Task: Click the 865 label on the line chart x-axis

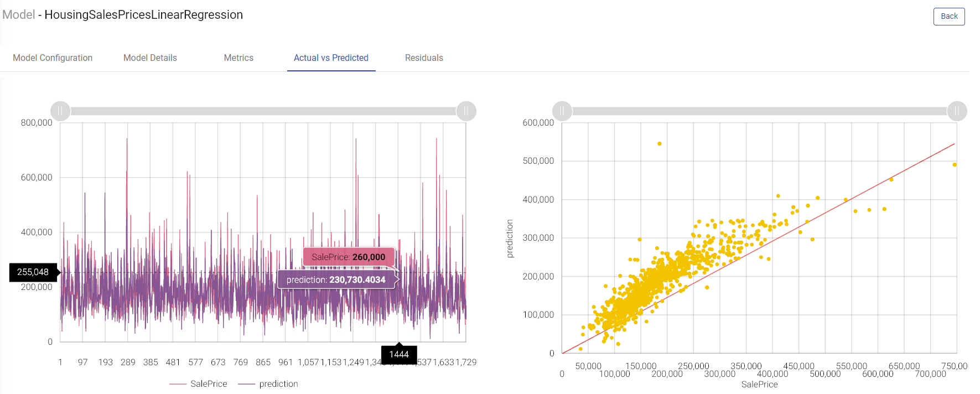Action: pos(263,362)
